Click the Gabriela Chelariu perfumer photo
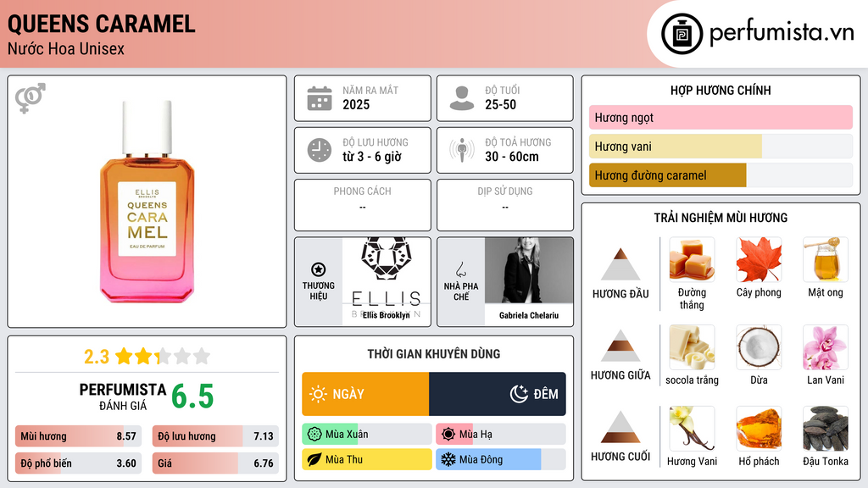 tap(529, 270)
